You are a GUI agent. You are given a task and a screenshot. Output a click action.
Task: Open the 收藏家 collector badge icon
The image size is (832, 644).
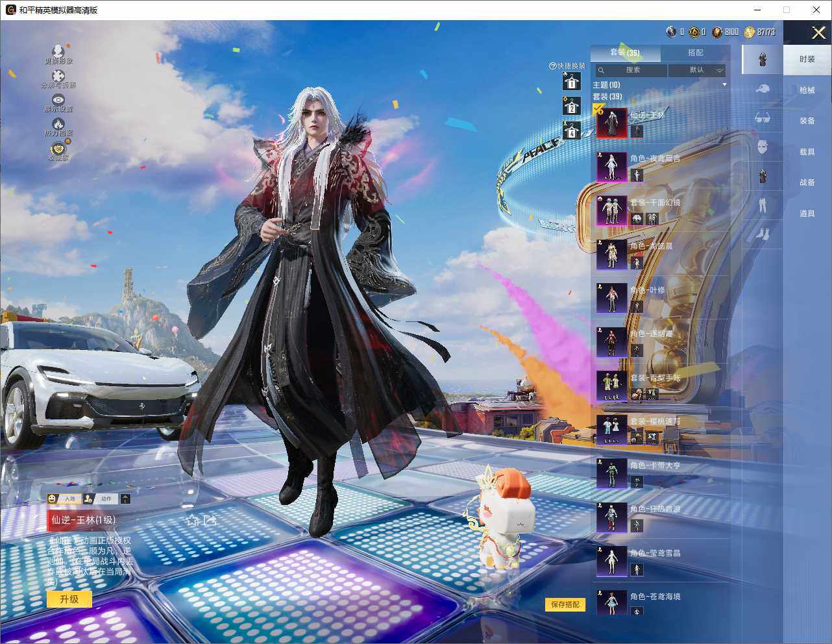pos(58,149)
